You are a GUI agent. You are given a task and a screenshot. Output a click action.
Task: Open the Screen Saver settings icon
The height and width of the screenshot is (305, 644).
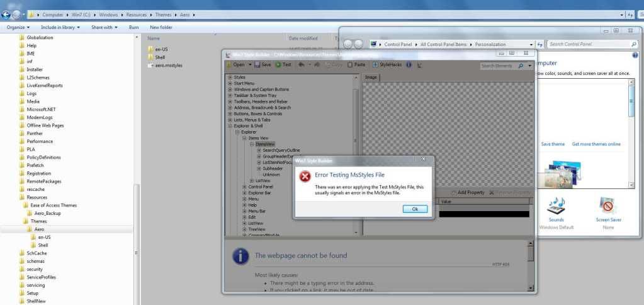click(608, 205)
